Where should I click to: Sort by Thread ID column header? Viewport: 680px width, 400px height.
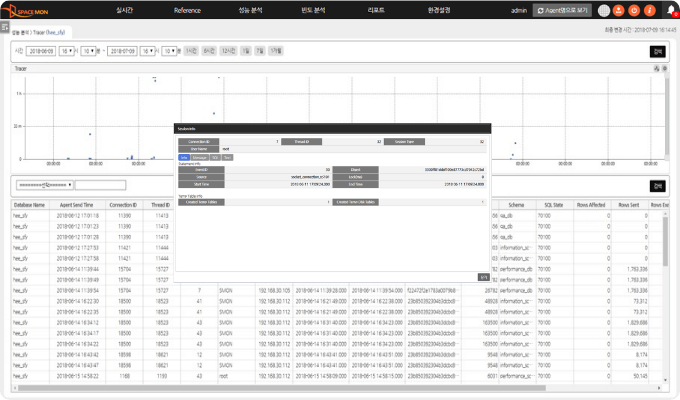160,205
